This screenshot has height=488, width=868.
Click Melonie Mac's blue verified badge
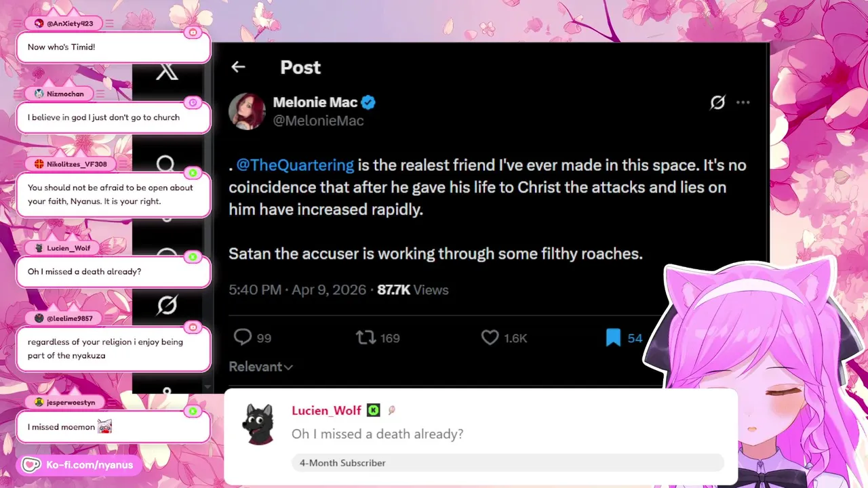(x=368, y=102)
